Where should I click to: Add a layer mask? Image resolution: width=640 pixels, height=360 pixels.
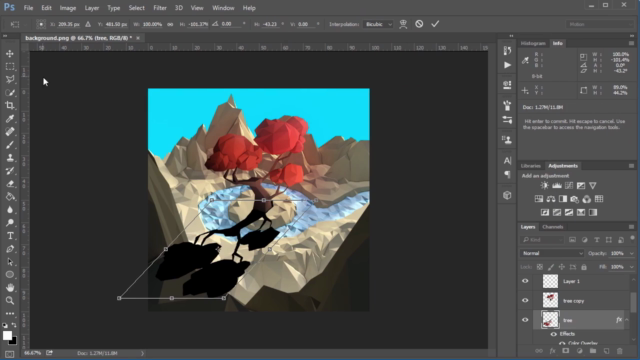coord(566,351)
